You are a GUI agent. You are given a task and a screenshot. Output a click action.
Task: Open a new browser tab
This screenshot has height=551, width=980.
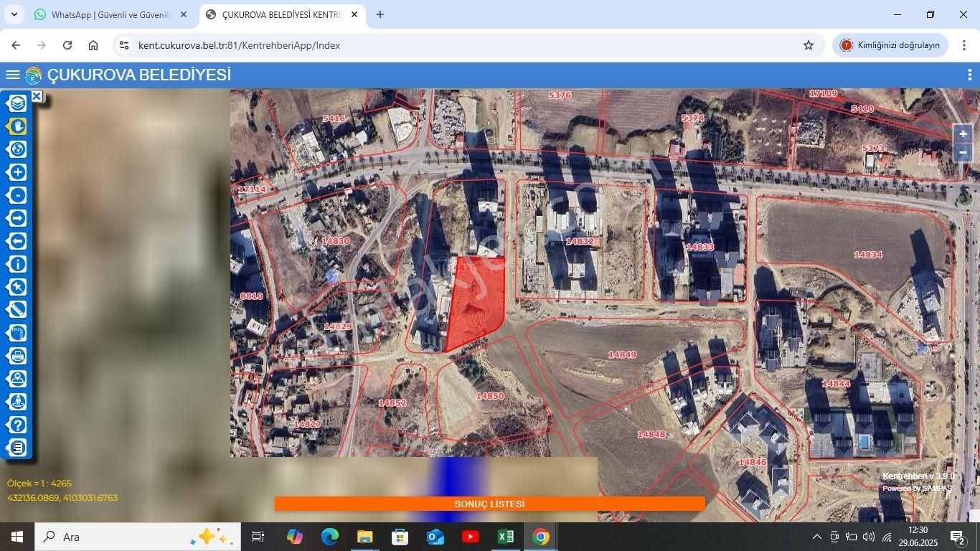pos(380,14)
